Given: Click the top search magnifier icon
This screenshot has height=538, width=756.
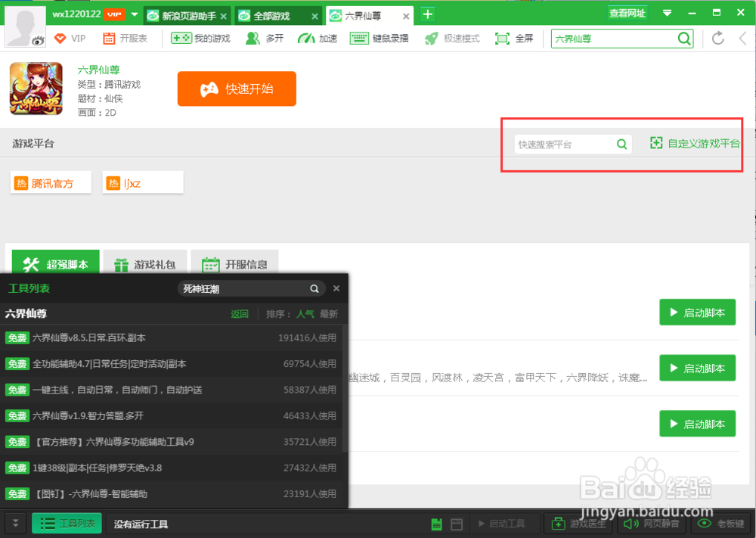Looking at the screenshot, I should coord(684,39).
